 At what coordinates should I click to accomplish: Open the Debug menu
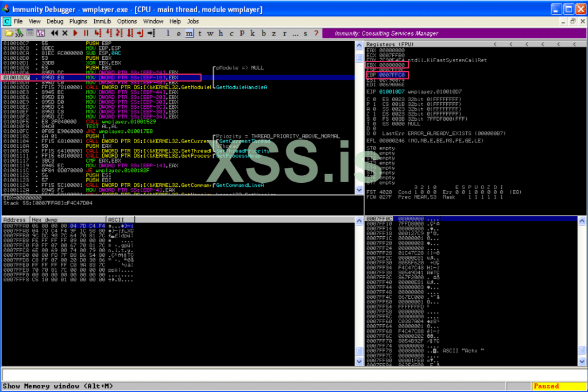pyautogui.click(x=55, y=21)
